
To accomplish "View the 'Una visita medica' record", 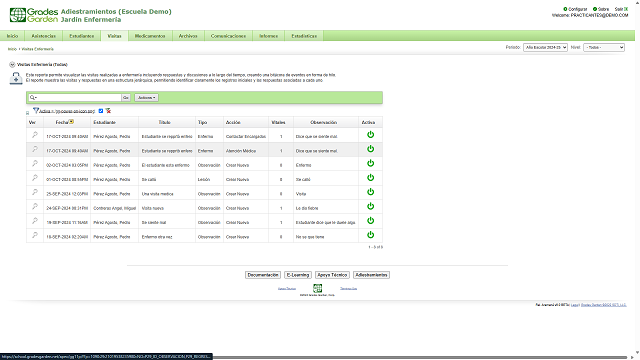I will [35, 192].
